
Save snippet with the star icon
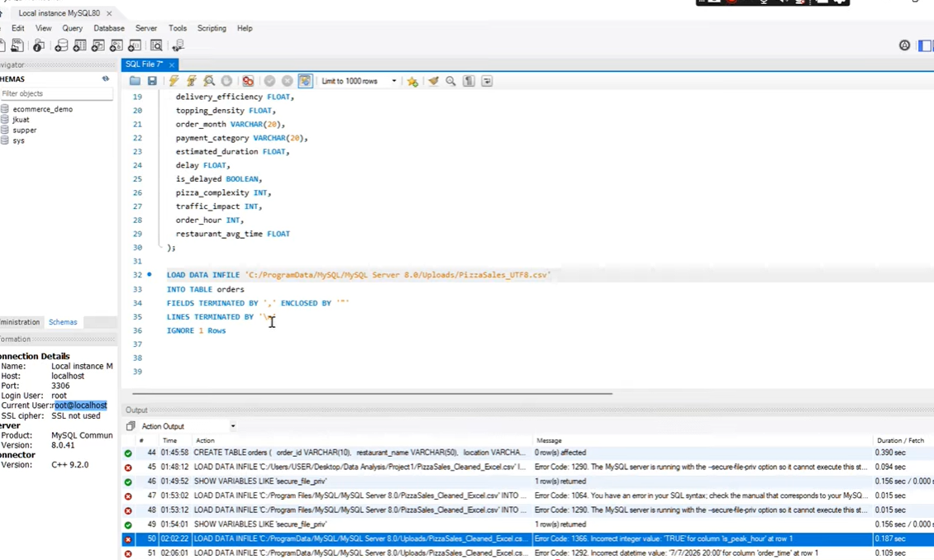[x=412, y=81]
